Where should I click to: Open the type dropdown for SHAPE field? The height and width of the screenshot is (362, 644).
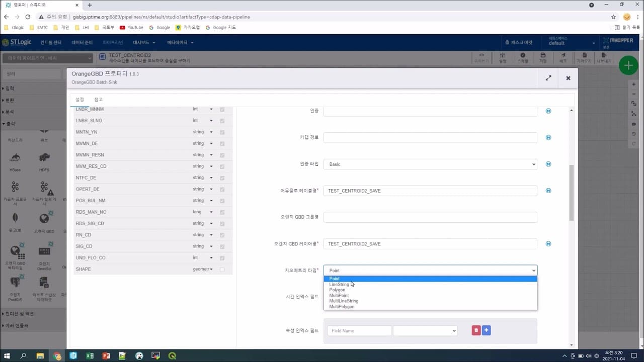[203, 269]
